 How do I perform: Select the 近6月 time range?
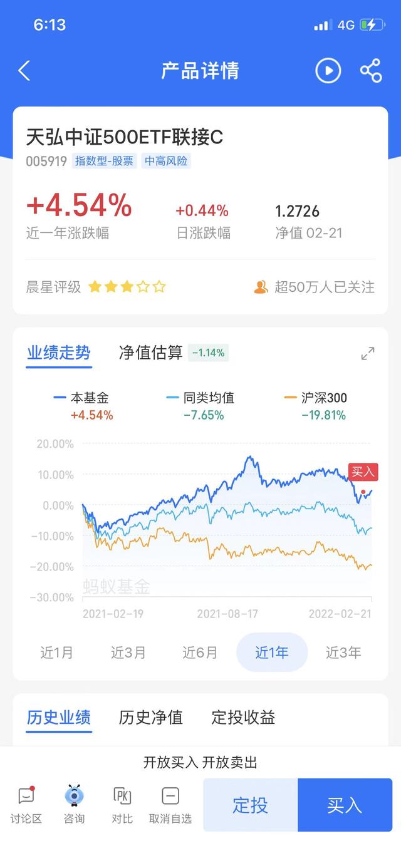[x=200, y=653]
